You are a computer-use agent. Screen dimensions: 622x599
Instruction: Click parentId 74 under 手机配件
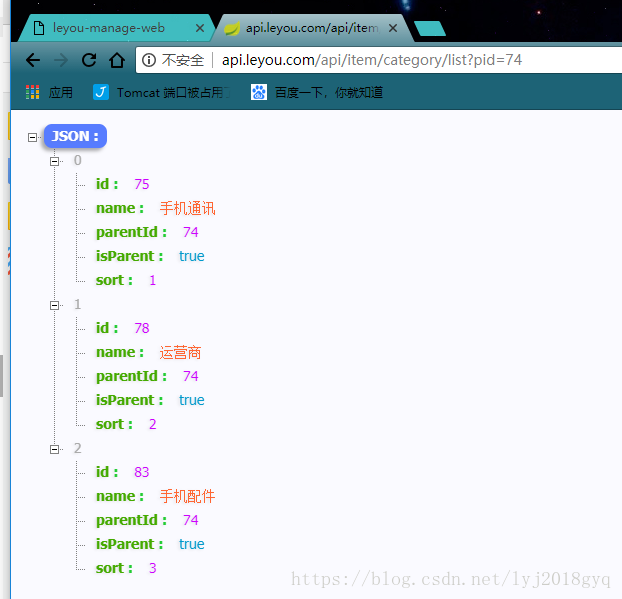[x=191, y=520]
